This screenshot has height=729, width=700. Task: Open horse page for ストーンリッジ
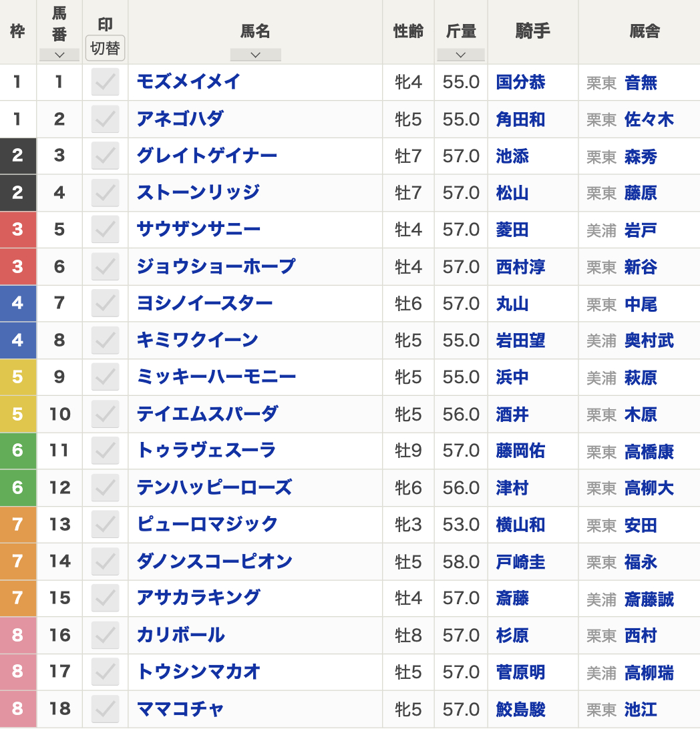(x=198, y=192)
